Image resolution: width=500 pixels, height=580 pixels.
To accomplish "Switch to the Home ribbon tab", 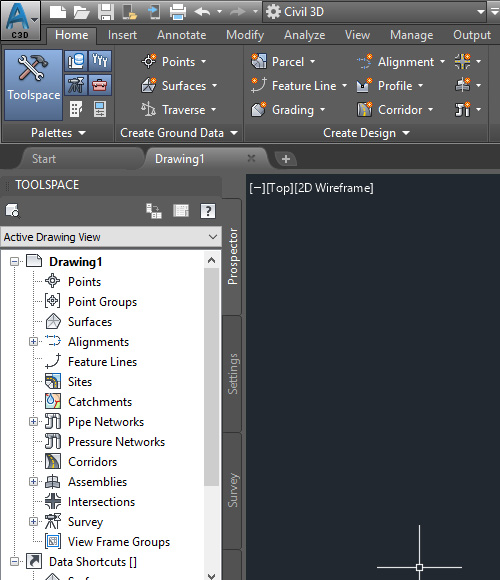I will pyautogui.click(x=72, y=35).
